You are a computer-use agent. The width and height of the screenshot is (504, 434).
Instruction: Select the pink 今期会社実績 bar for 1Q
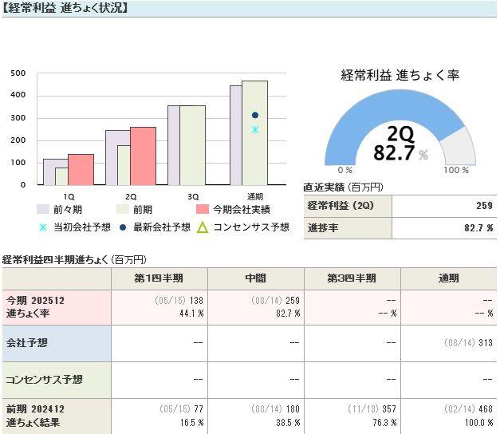(x=81, y=169)
